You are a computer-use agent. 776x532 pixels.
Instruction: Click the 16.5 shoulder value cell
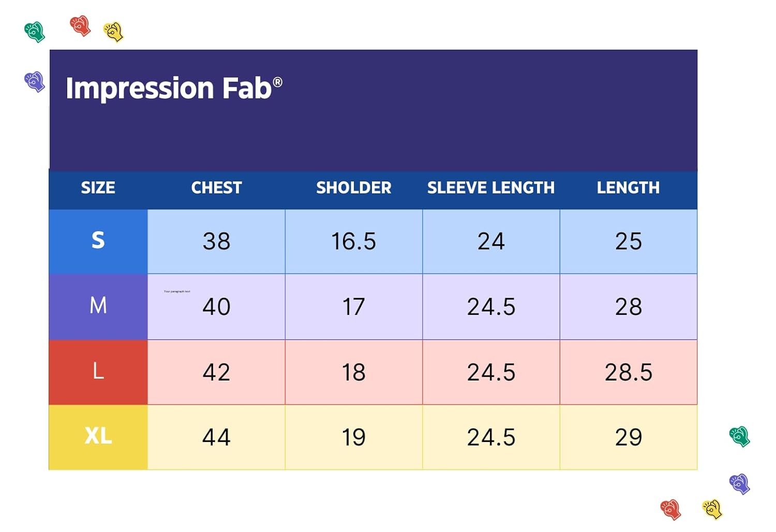coord(353,241)
